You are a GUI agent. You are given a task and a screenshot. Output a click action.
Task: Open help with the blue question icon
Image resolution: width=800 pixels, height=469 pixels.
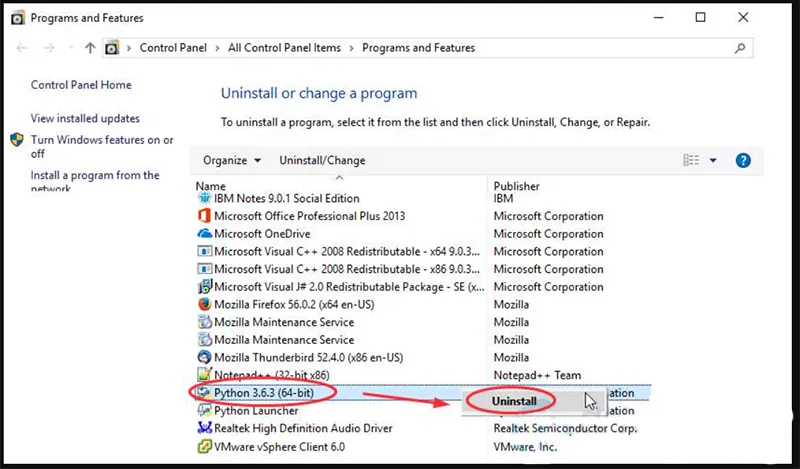[x=743, y=160]
